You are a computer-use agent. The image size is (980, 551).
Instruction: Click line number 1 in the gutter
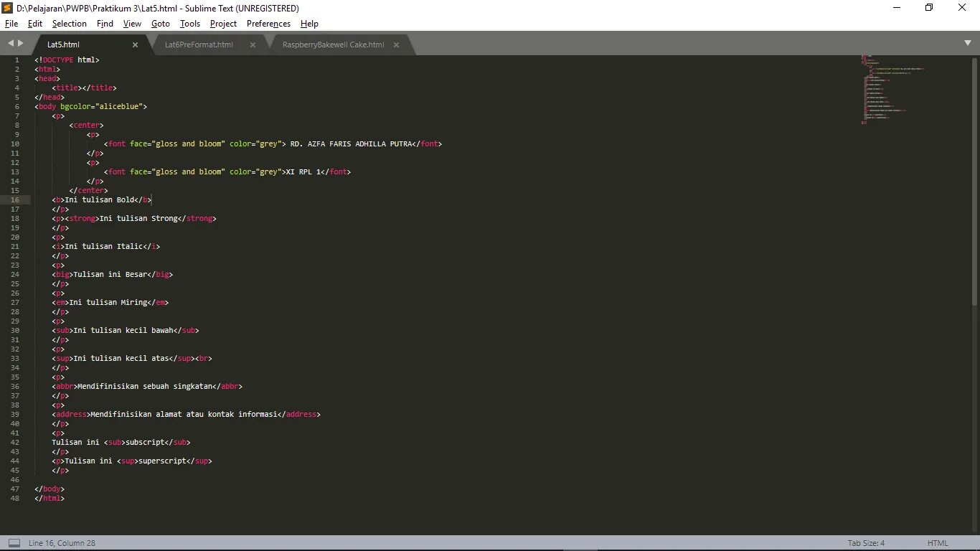pyautogui.click(x=17, y=60)
